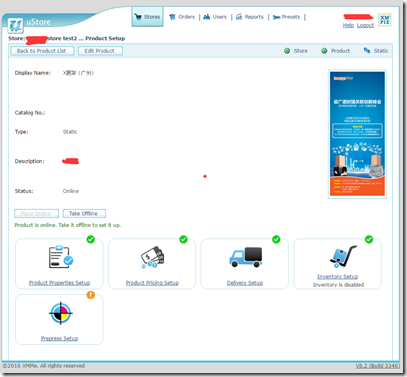Click the Display Name value text
Image resolution: width=407 pixels, height=377 pixels.
[x=78, y=73]
